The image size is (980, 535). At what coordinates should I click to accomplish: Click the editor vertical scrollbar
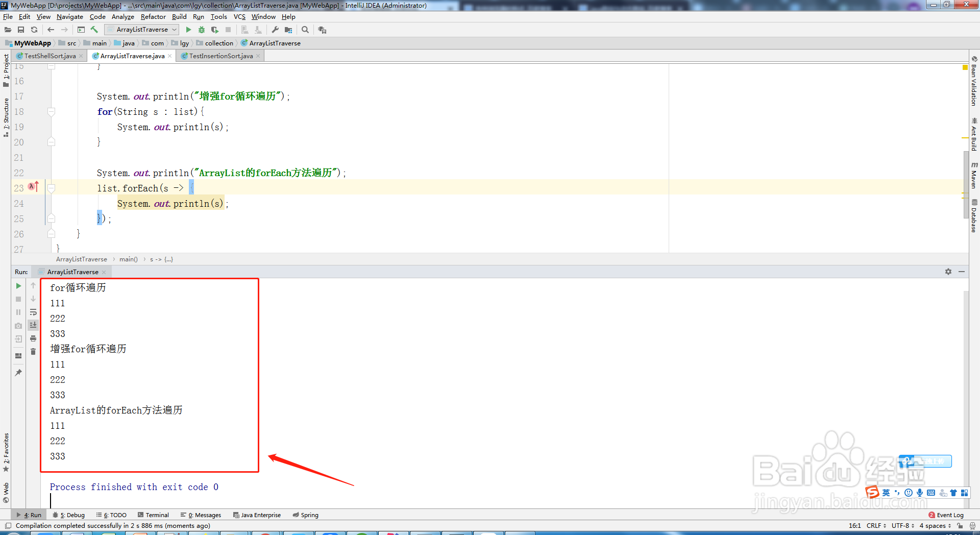(x=966, y=184)
